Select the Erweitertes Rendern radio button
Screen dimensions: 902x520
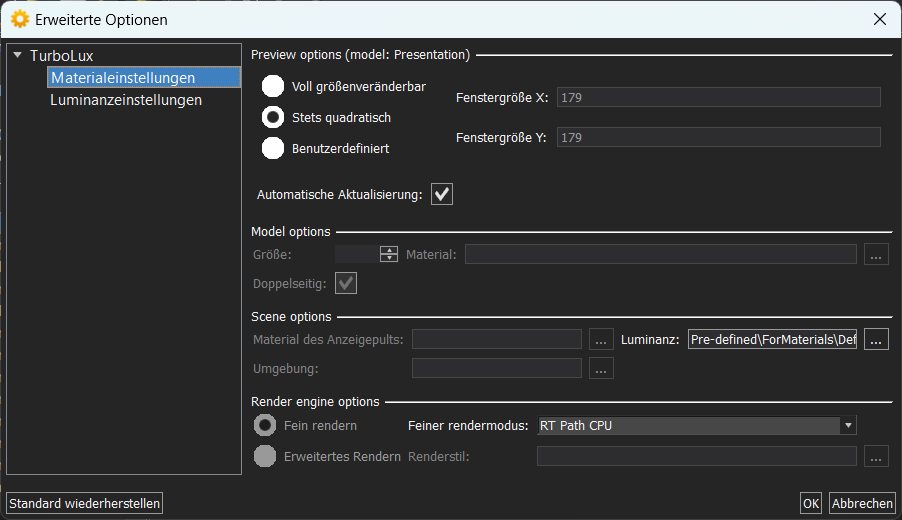[265, 457]
